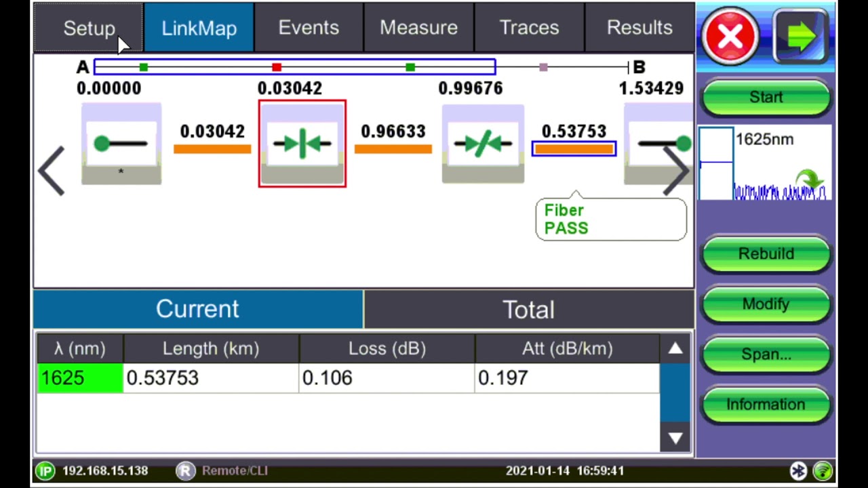
Task: Click the Length (km) column header
Action: (x=211, y=348)
